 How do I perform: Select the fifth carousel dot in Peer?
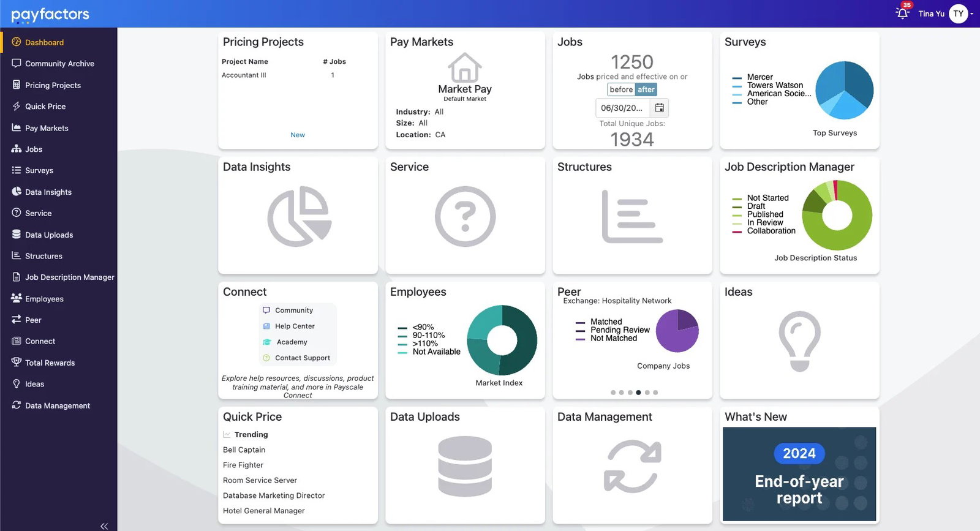[x=647, y=393]
